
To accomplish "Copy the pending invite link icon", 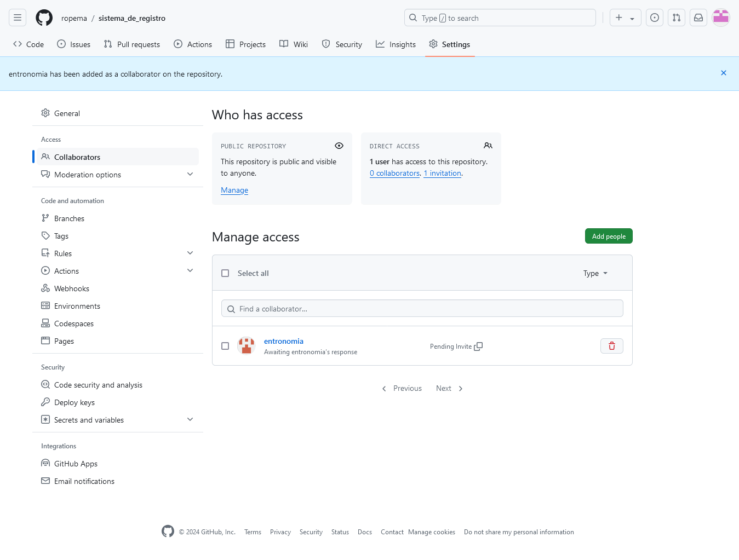I will 478,346.
